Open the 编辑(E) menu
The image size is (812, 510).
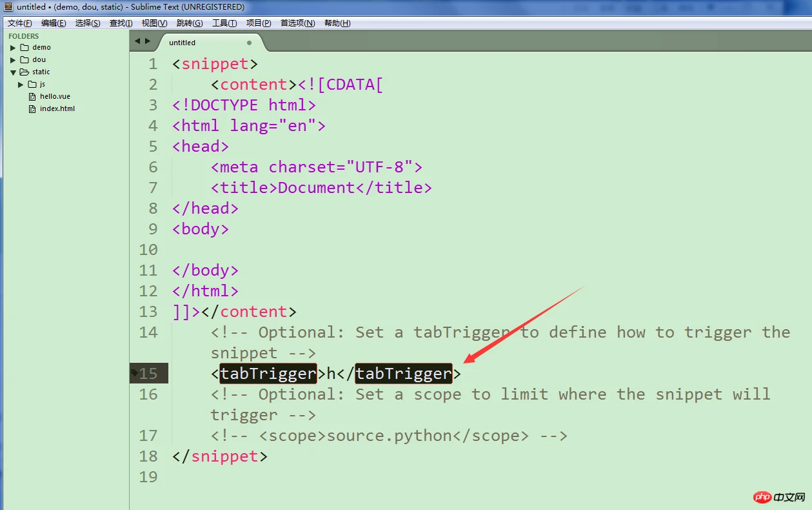(x=54, y=23)
